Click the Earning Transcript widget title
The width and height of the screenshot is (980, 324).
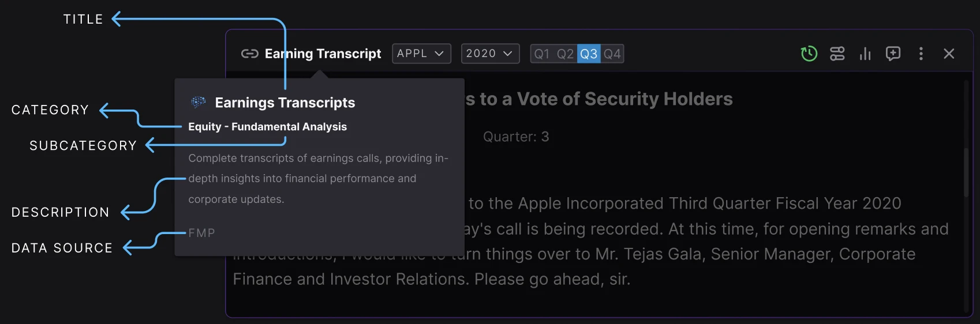coord(323,54)
